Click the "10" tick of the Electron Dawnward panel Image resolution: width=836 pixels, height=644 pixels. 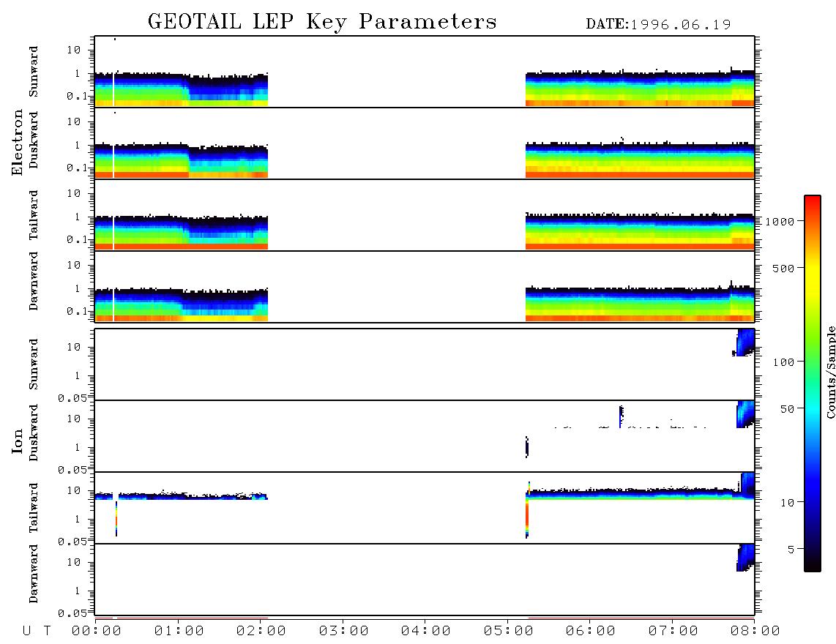(x=74, y=266)
